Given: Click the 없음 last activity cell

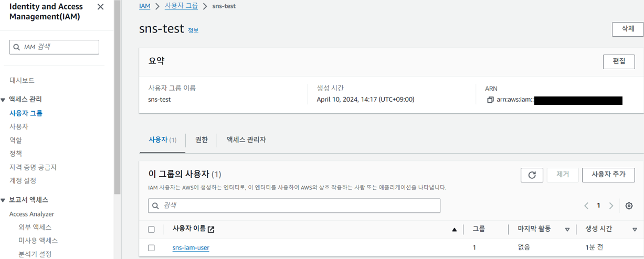Looking at the screenshot, I should click(524, 247).
